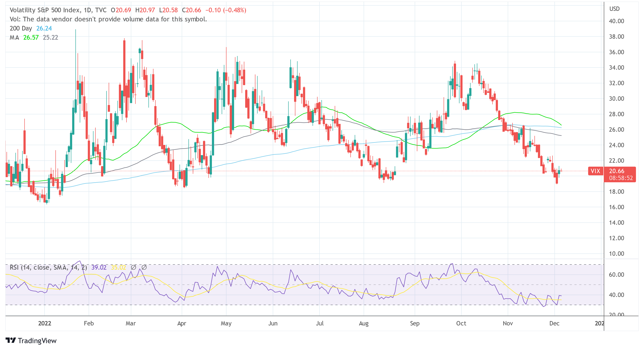
Task: Click the Oct label on time axis
Action: point(461,323)
